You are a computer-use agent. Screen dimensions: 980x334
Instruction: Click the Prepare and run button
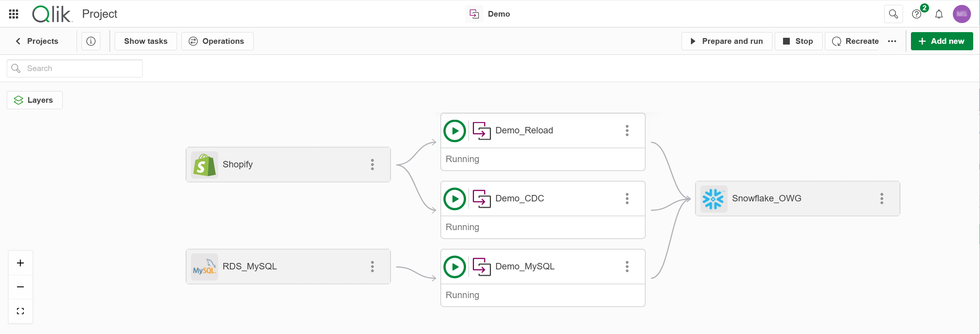(x=727, y=41)
